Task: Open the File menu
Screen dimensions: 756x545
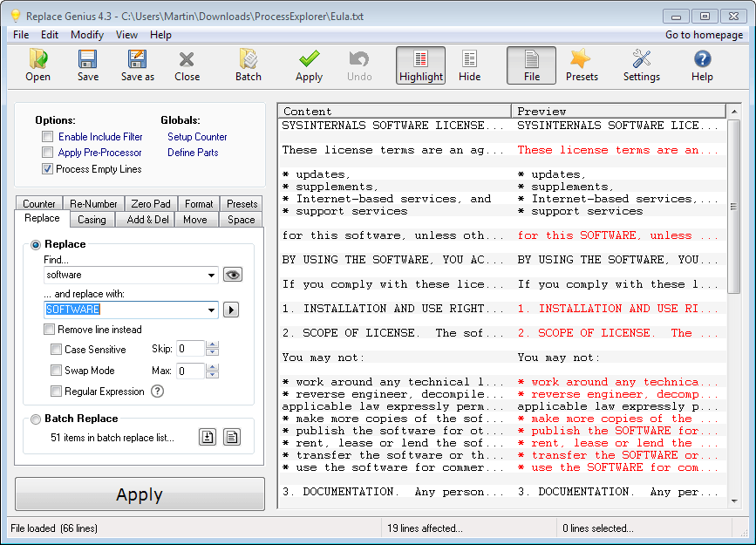Action: [x=21, y=35]
